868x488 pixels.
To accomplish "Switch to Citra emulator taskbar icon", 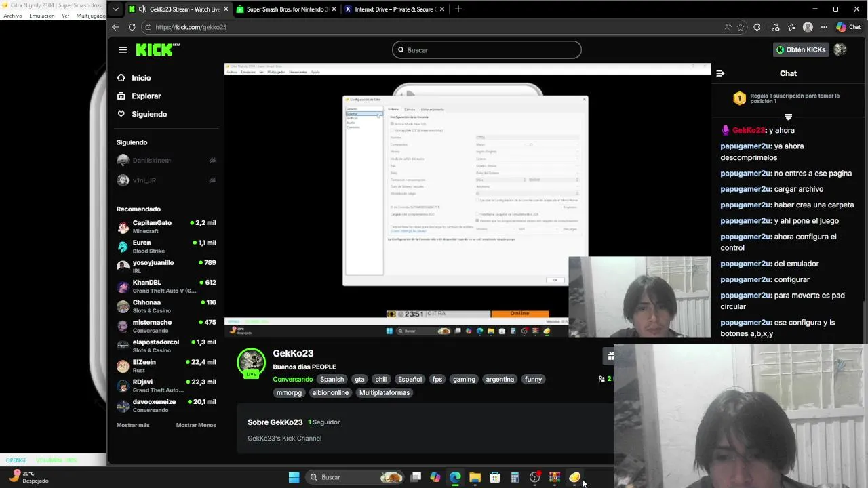I will (574, 477).
